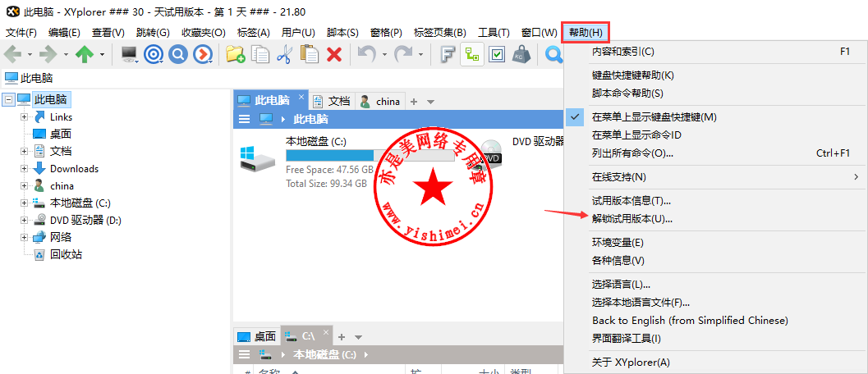Open the 工具(T) menu
868x374 pixels.
coord(494,33)
